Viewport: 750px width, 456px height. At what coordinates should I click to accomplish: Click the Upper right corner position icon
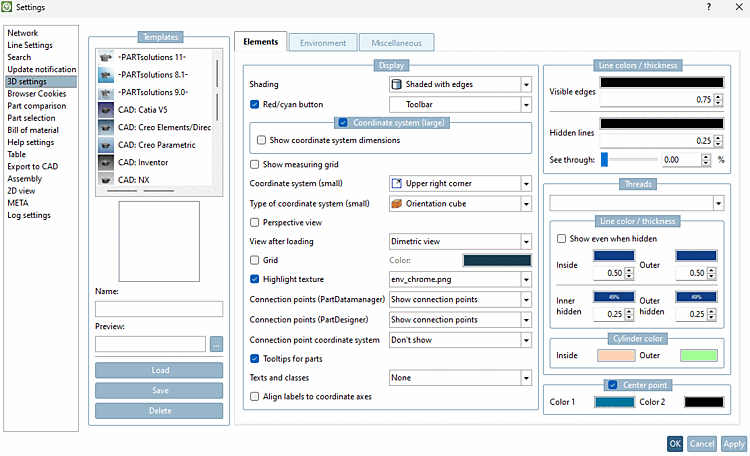coord(397,183)
